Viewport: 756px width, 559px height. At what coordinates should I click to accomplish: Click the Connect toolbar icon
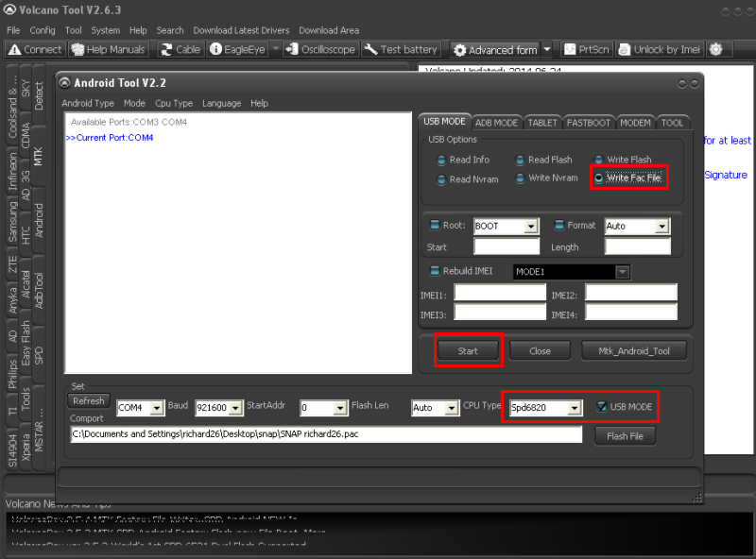pyautogui.click(x=34, y=49)
